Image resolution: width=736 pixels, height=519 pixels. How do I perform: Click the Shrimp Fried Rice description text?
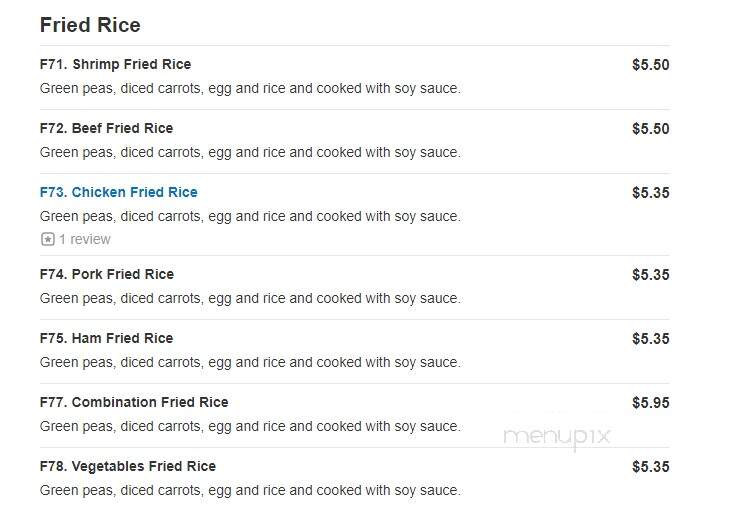251,88
